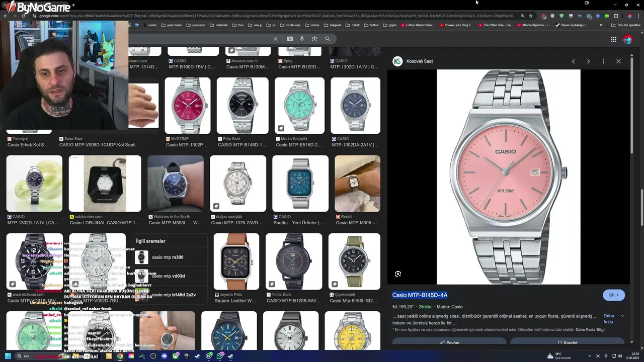This screenshot has height=362, width=644.
Task: Open the Daha Fazla Bilgi link
Action: click(x=590, y=330)
